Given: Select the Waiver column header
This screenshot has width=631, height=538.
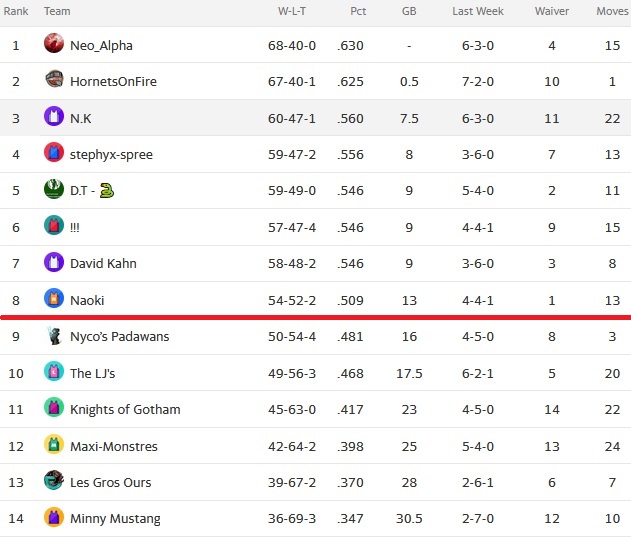Looking at the screenshot, I should tap(552, 11).
